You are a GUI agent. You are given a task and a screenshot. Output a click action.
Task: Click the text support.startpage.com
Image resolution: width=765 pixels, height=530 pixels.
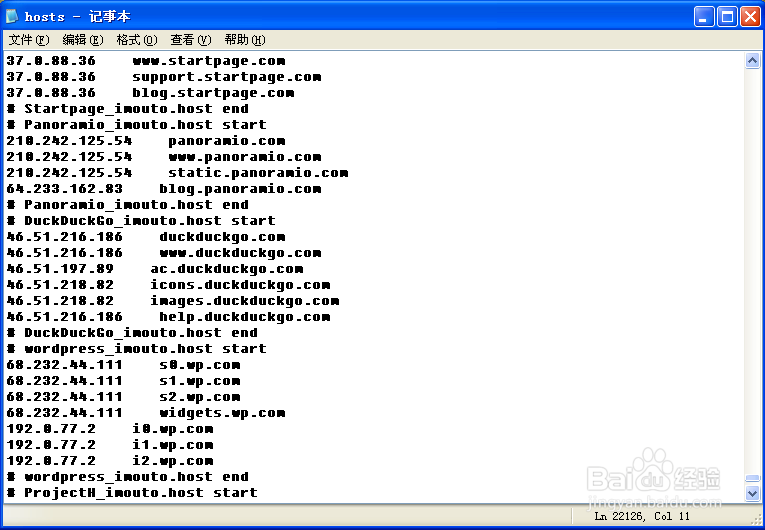[x=227, y=77]
